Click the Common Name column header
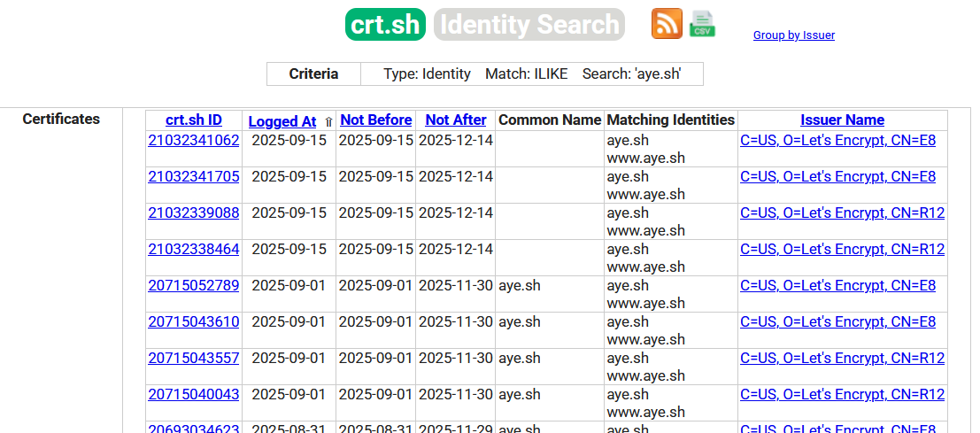980x433 pixels. [550, 120]
